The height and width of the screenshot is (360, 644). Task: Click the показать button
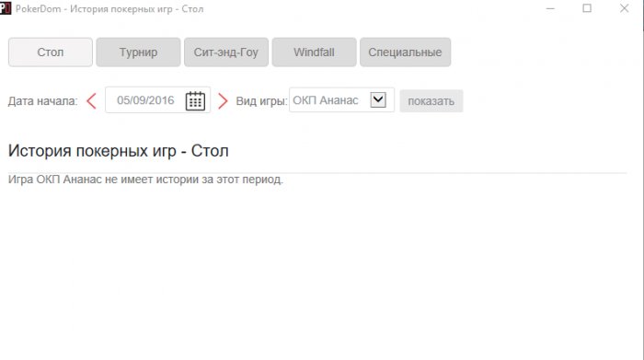point(431,101)
